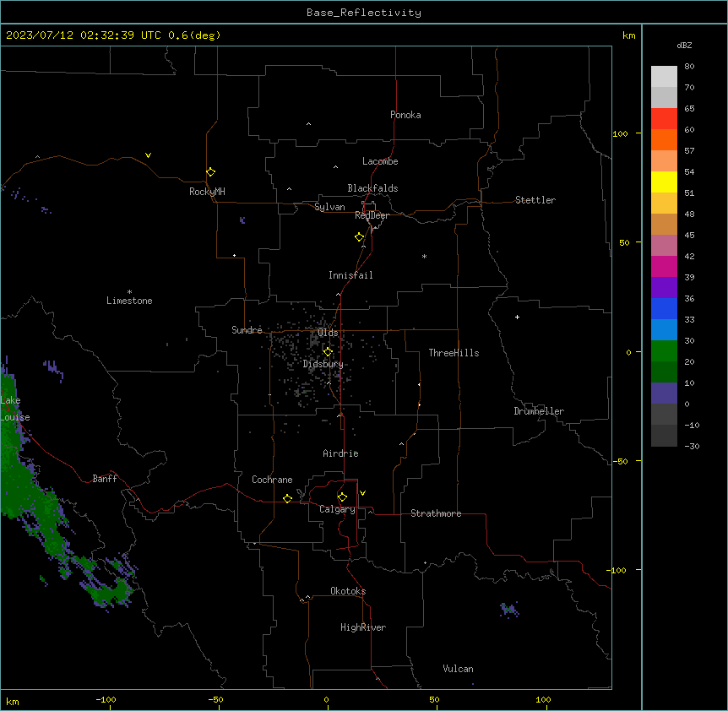Click the yellow diamond marker below RedDeer
The width and height of the screenshot is (728, 711).
360,237
